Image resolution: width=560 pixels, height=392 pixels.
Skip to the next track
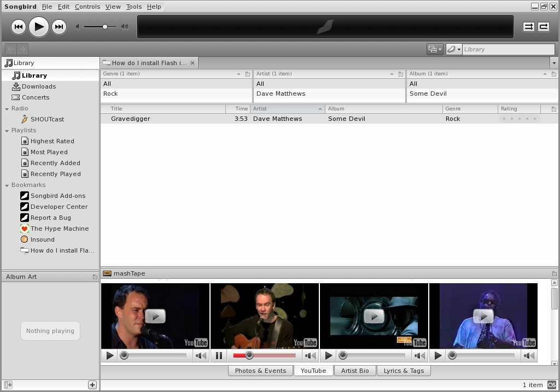(59, 27)
